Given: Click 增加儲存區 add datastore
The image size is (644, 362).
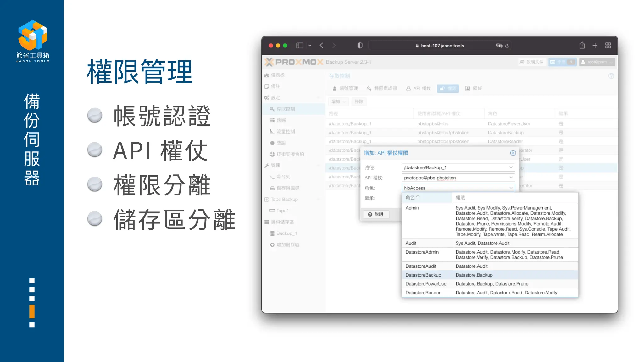Looking at the screenshot, I should 294,245.
